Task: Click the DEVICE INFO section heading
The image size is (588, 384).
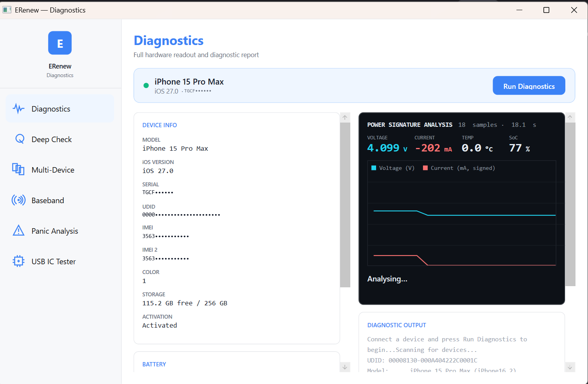Action: [160, 125]
